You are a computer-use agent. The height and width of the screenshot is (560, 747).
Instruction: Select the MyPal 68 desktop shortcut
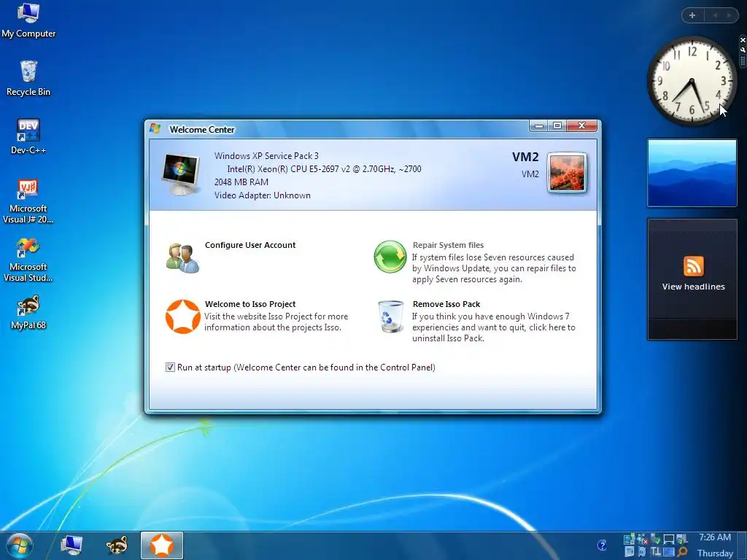(x=28, y=312)
